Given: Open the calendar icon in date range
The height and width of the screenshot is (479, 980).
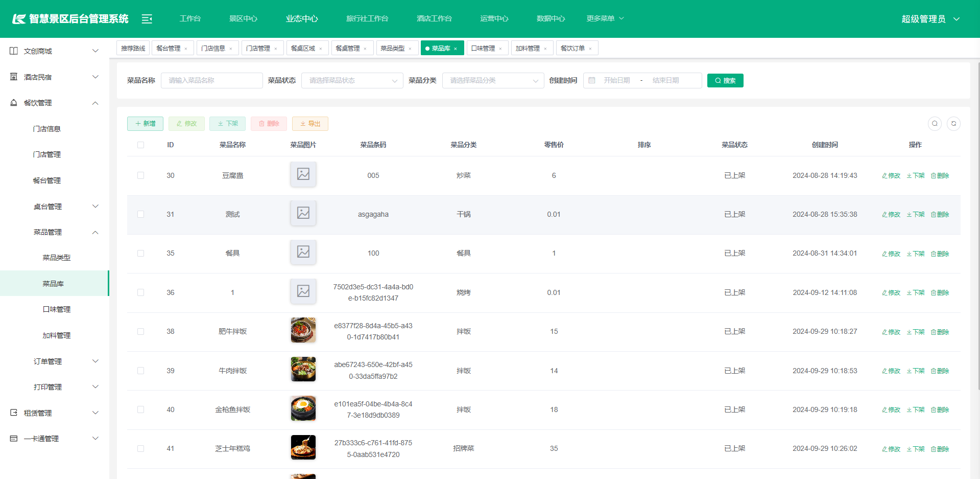Looking at the screenshot, I should pos(592,80).
